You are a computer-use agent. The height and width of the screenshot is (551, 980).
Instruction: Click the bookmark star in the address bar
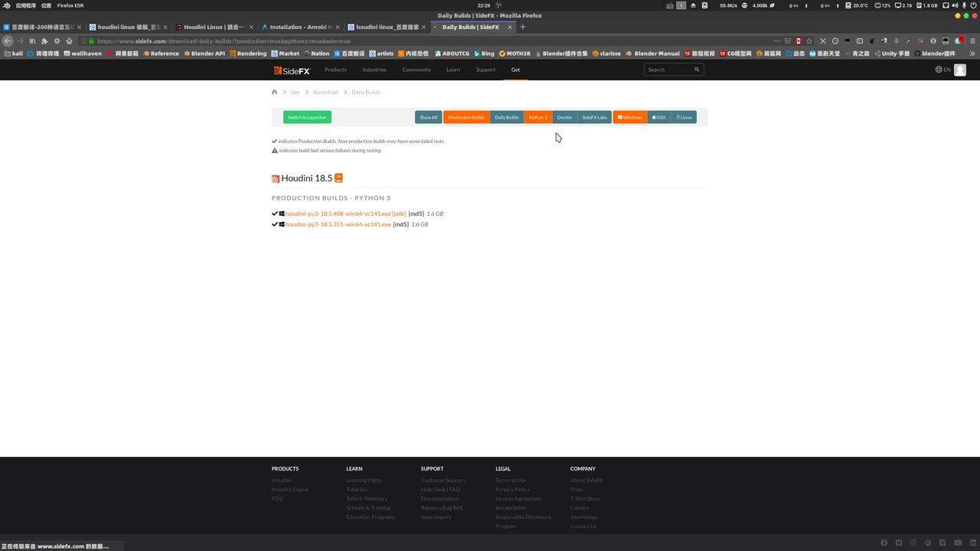(x=809, y=41)
